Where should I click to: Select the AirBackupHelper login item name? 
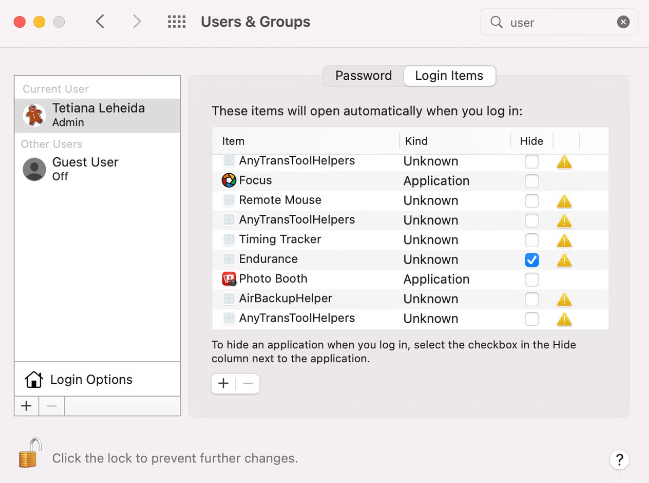click(286, 298)
